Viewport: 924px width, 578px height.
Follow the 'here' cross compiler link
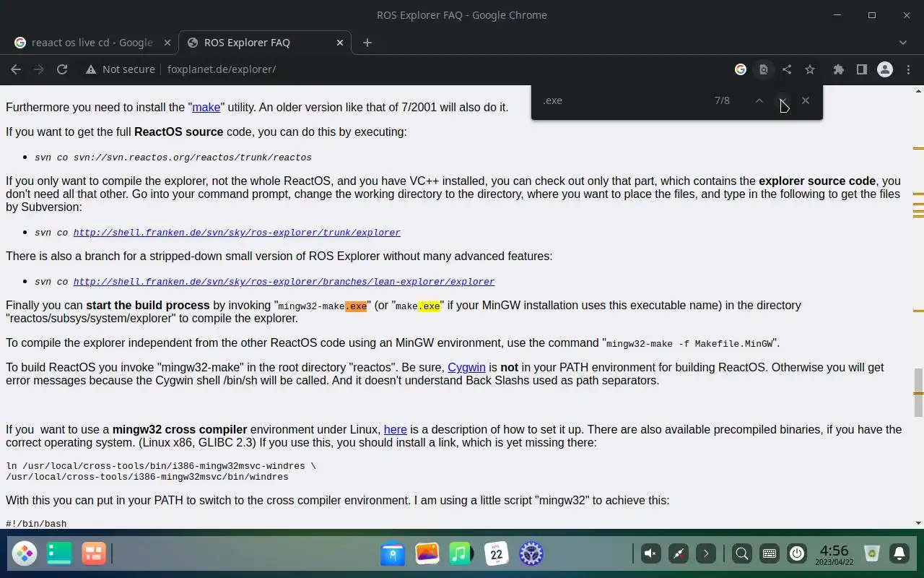(x=395, y=429)
